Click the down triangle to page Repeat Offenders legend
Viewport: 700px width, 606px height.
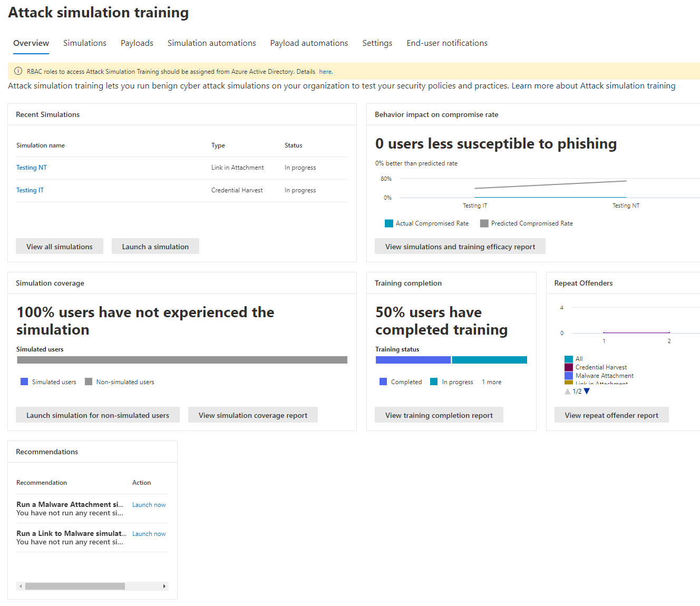point(587,391)
